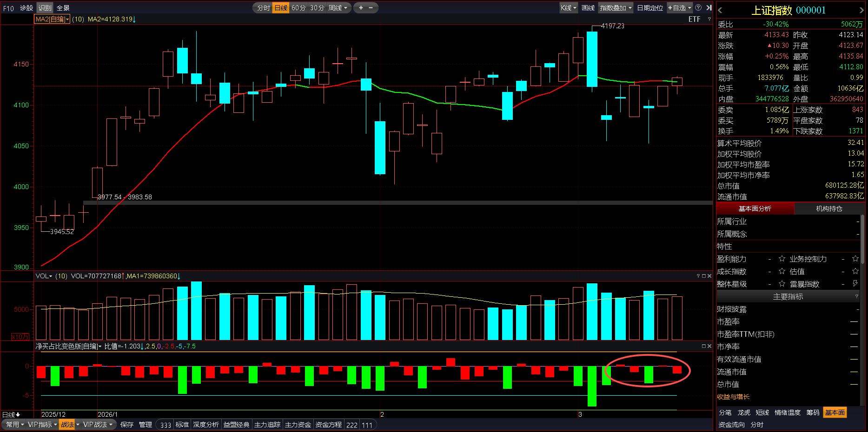Click the help question mark beside 自选
The height and width of the screenshot is (432, 868).
point(698,8)
